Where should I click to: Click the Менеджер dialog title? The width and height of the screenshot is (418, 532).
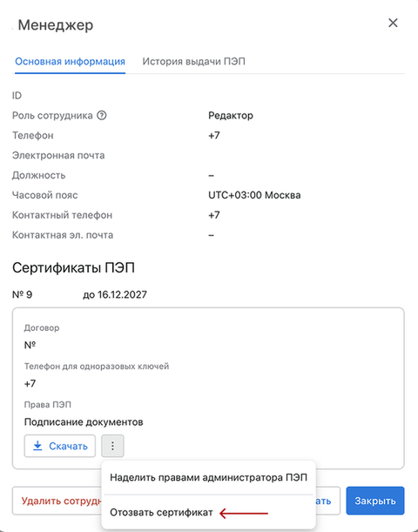tap(56, 25)
